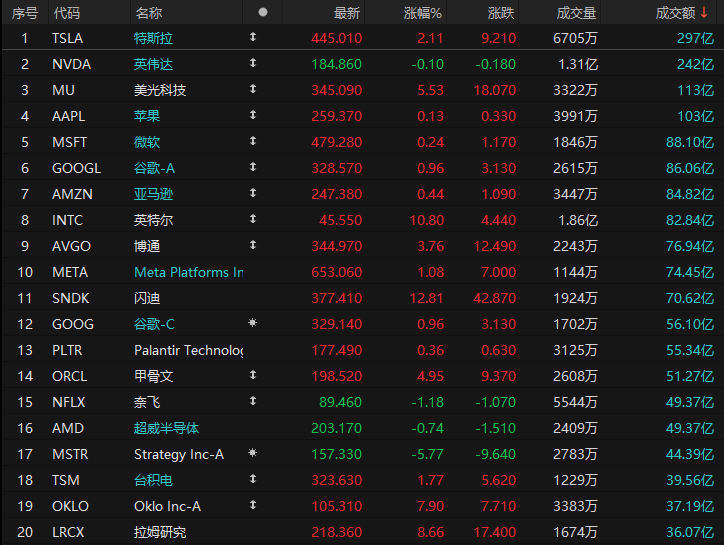Click the marker icon in INTC row

pyautogui.click(x=253, y=219)
